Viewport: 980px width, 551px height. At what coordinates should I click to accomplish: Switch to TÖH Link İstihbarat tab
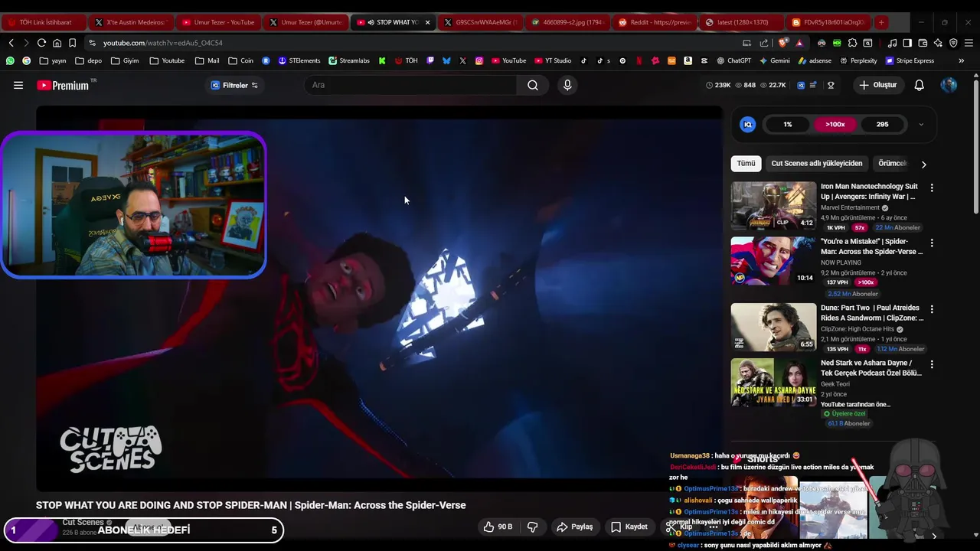tap(44, 22)
